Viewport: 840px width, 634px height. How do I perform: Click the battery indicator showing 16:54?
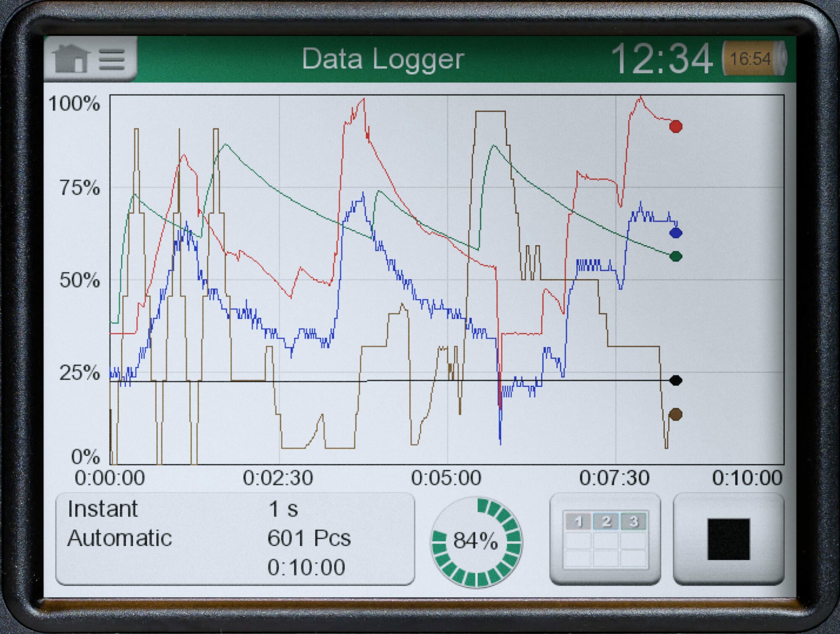point(753,58)
